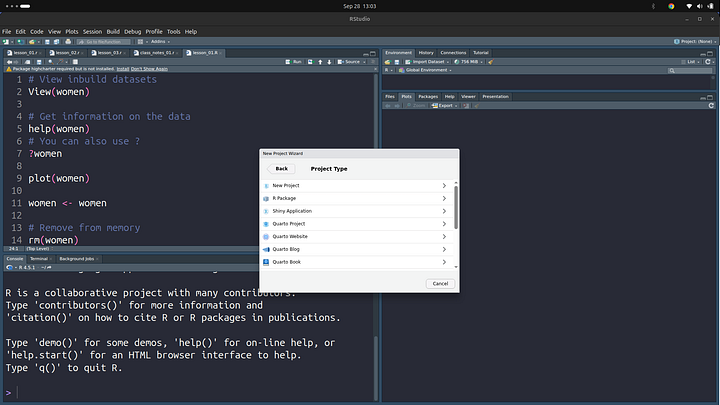720x405 pixels.
Task: Click the Quarto Blog icon in wizard
Action: point(266,249)
